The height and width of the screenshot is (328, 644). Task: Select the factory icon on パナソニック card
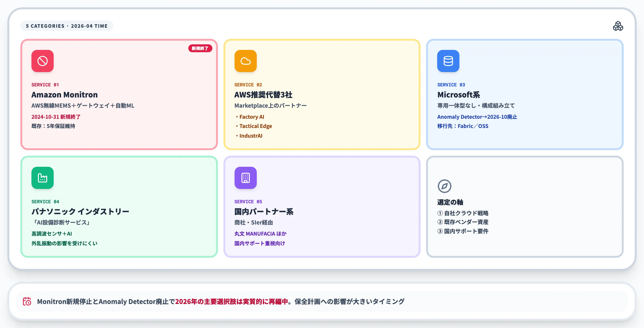(x=42, y=178)
